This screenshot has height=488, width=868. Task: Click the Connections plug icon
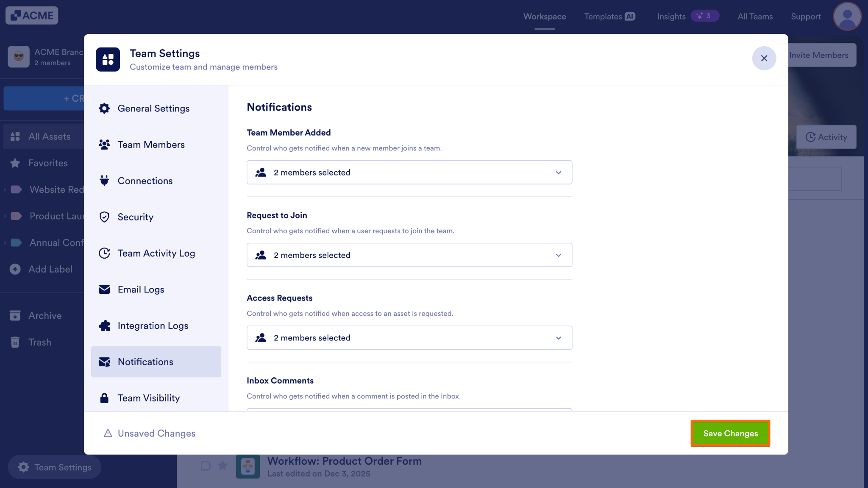tap(104, 181)
